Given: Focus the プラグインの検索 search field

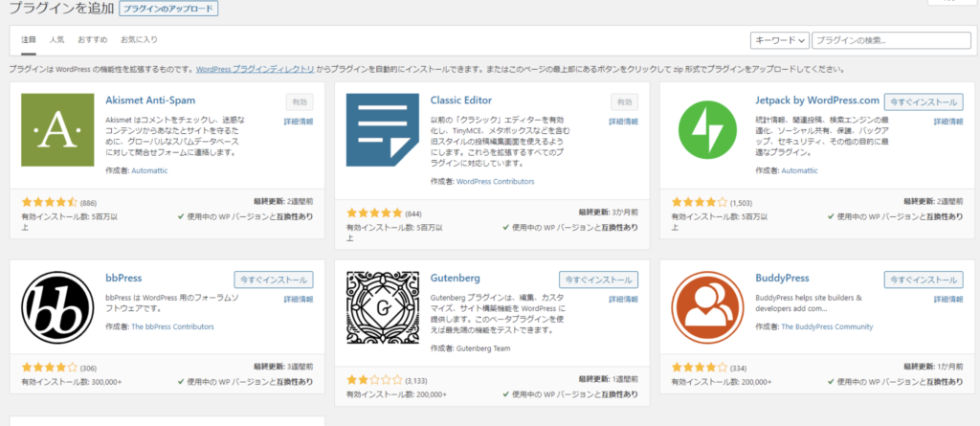Looking at the screenshot, I should (x=891, y=40).
